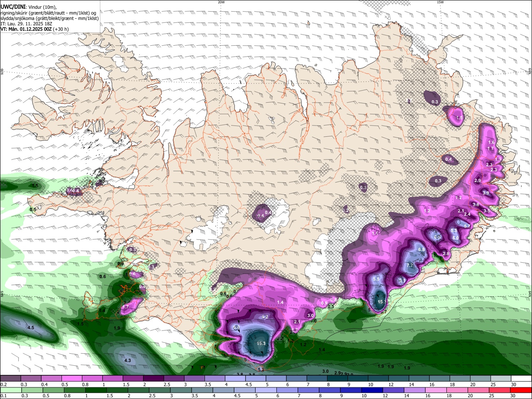Click the slydda/snjókoma legend description line

pyautogui.click(x=49, y=18)
